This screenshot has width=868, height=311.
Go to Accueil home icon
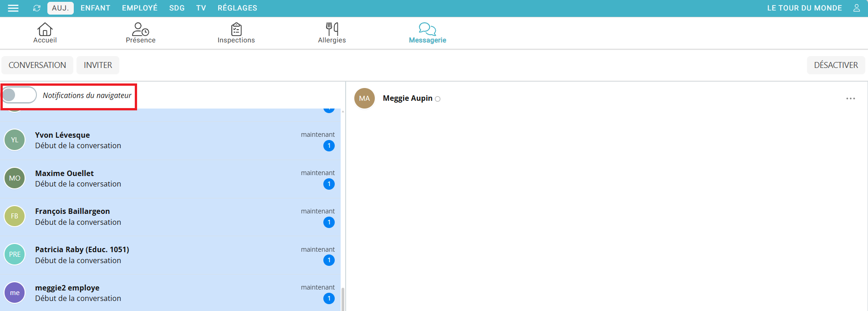point(45,30)
